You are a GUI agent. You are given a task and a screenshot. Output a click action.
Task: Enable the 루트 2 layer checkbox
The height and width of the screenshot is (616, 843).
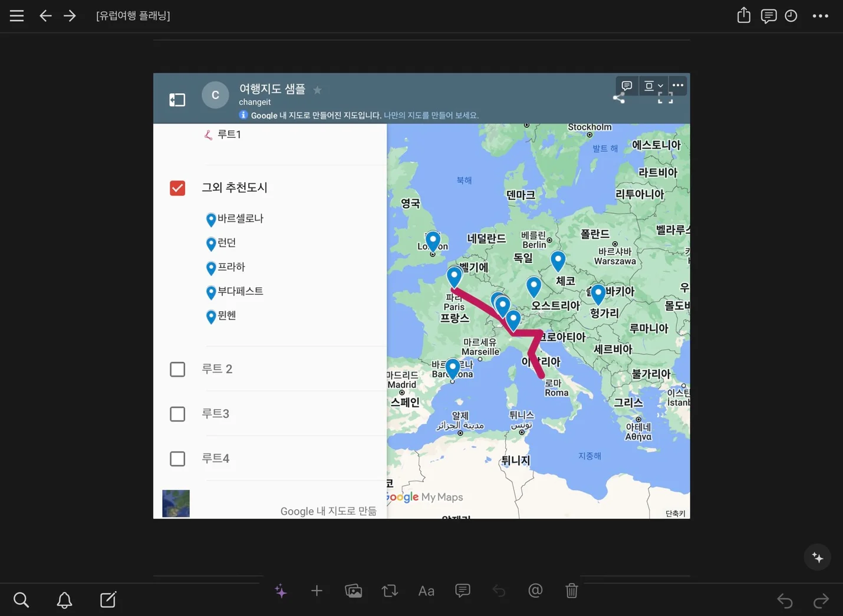pyautogui.click(x=177, y=369)
